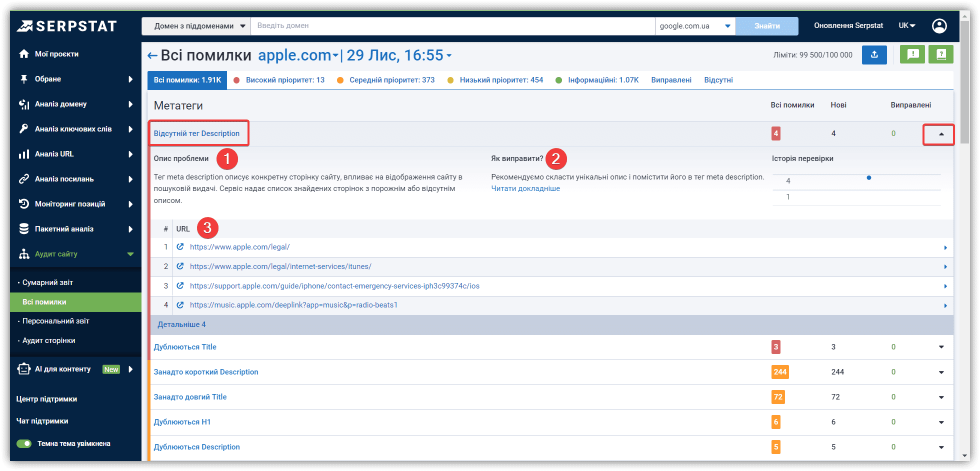Open the Занадто короткий Description link
This screenshot has height=471, width=980.
[206, 372]
